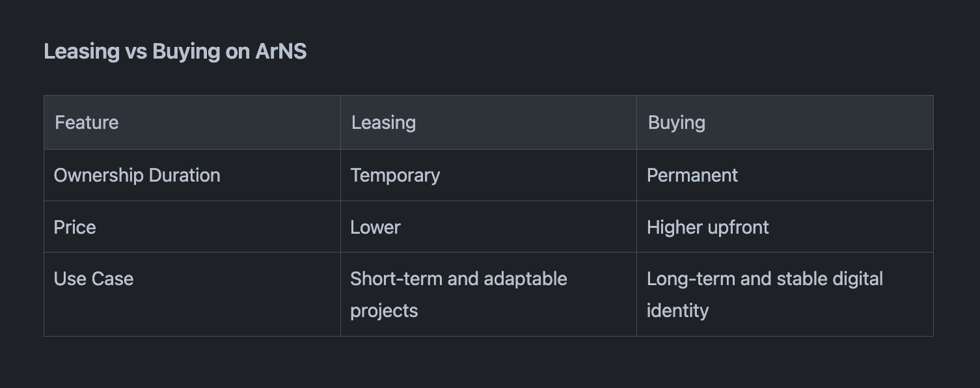Click the Permanent cell

click(x=692, y=175)
